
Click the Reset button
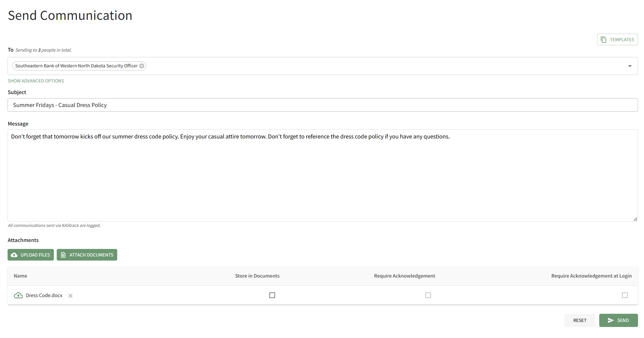tap(580, 320)
